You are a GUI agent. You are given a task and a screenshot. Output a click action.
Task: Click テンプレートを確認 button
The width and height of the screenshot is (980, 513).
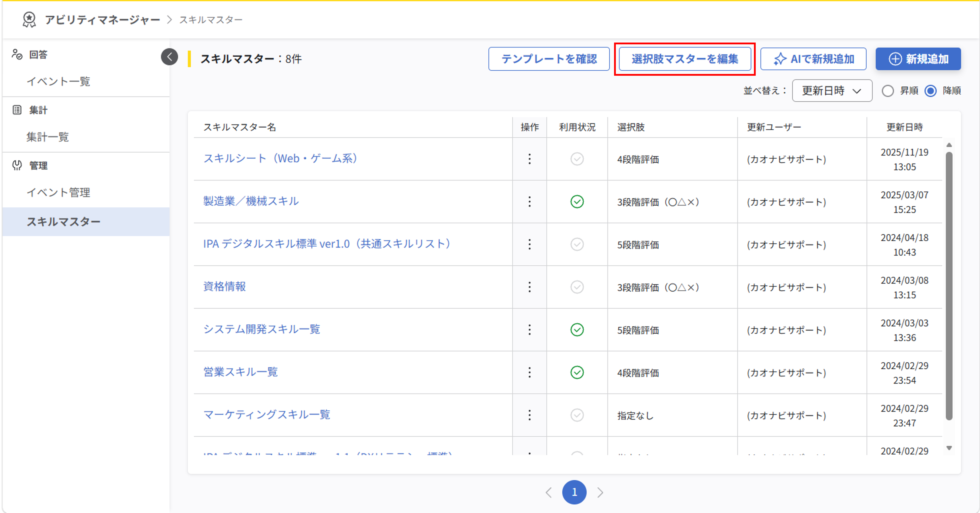549,59
